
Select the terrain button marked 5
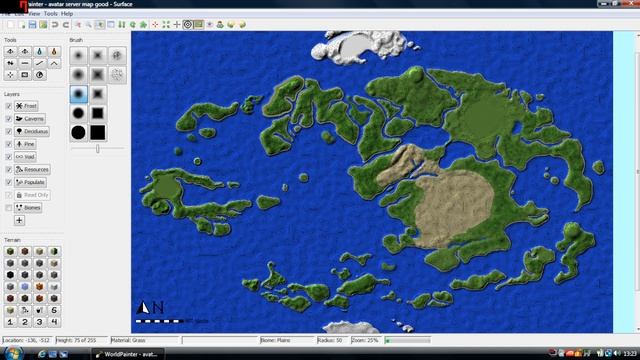[x=54, y=310]
